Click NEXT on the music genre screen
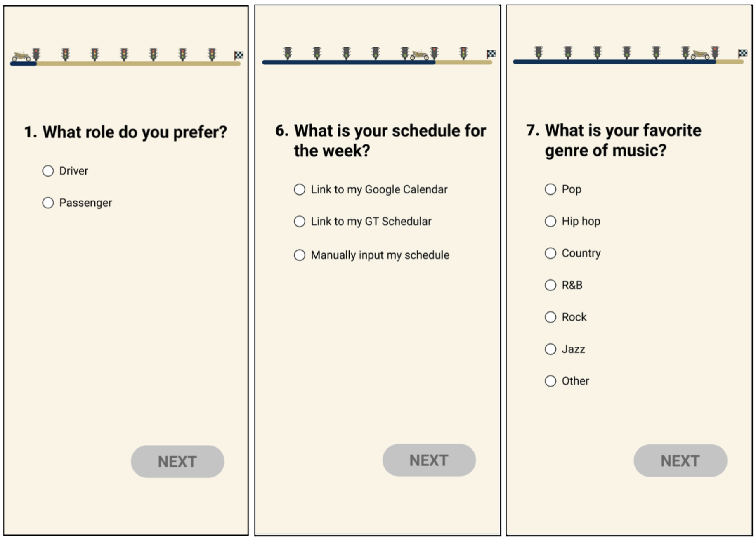The height and width of the screenshot is (538, 756). 680,460
